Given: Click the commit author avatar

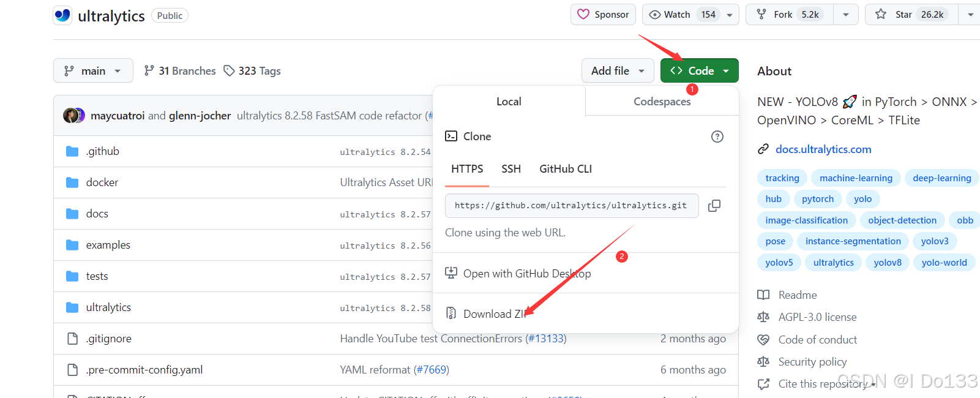Looking at the screenshot, I should coord(74,115).
